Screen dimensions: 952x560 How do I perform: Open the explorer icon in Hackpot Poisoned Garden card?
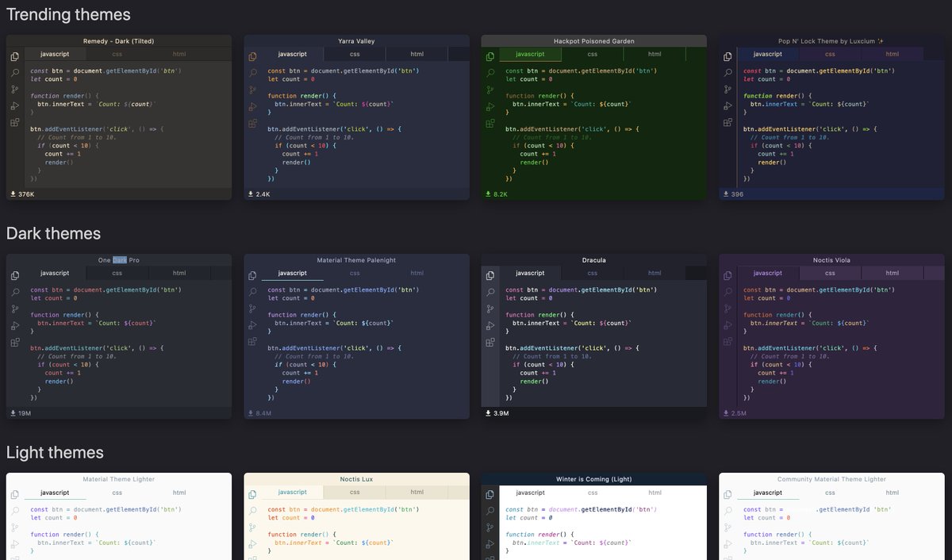click(490, 56)
